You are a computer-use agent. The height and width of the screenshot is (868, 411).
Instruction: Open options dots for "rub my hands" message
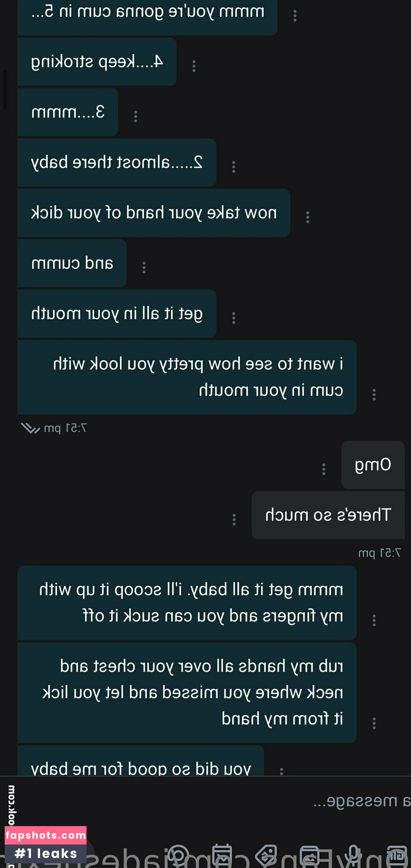(374, 723)
